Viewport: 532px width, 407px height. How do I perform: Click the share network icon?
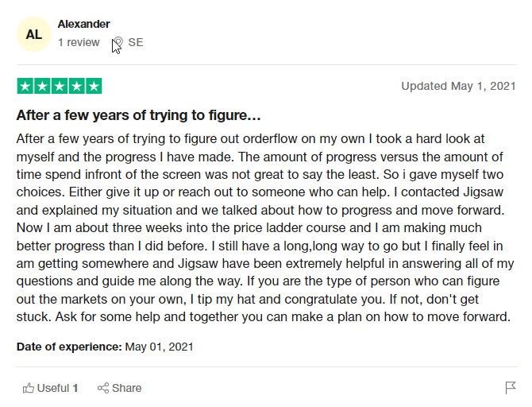point(103,388)
